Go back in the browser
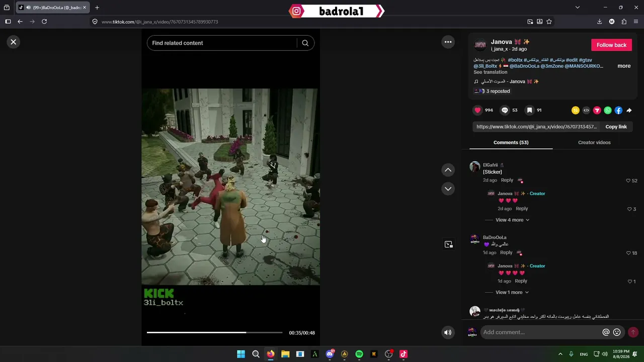 coord(20,22)
